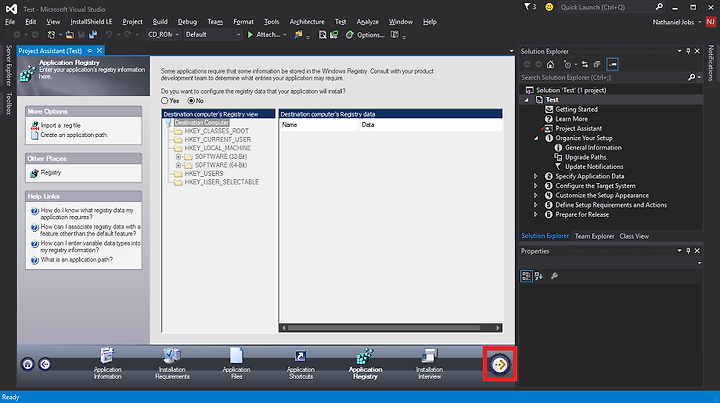This screenshot has height=403, width=720.
Task: Open the Architecture menu
Action: (x=307, y=22)
